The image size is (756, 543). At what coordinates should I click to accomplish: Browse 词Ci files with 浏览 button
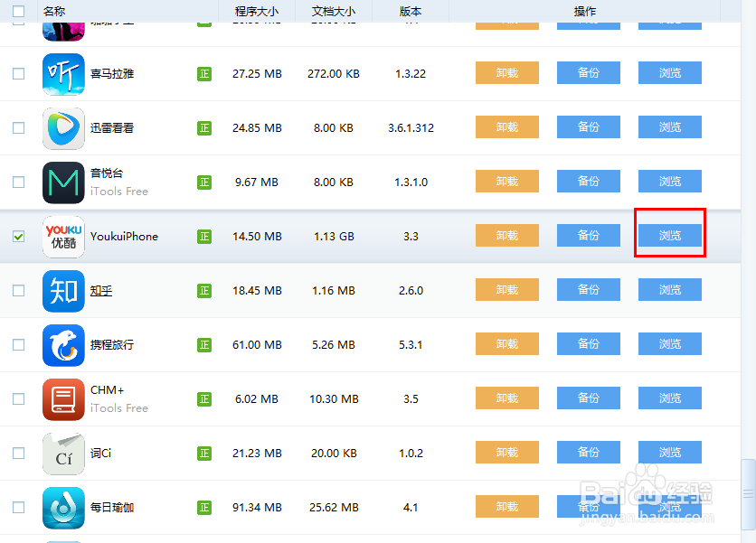670,453
